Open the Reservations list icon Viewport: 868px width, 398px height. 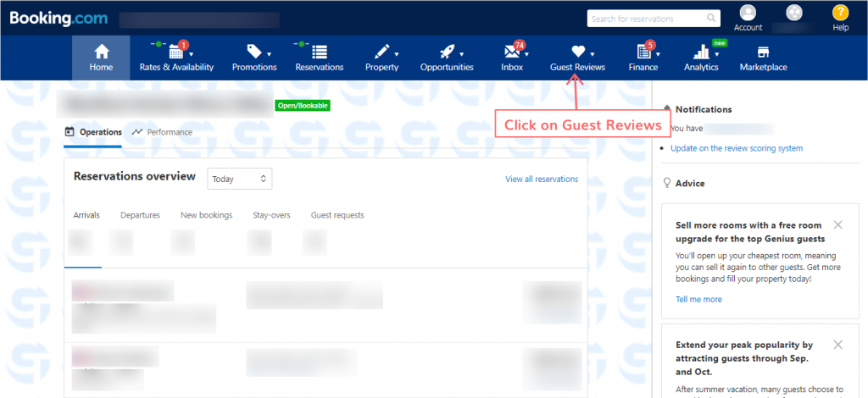320,52
